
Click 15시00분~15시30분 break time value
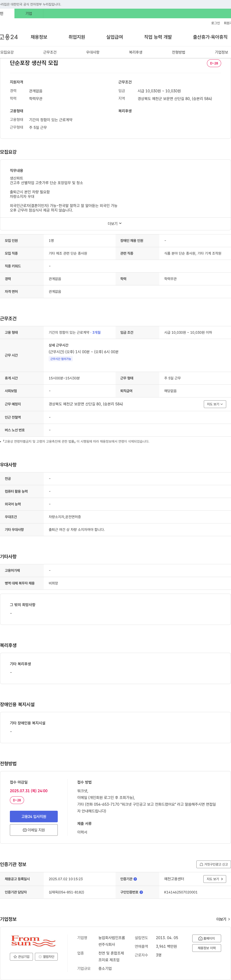64,378
